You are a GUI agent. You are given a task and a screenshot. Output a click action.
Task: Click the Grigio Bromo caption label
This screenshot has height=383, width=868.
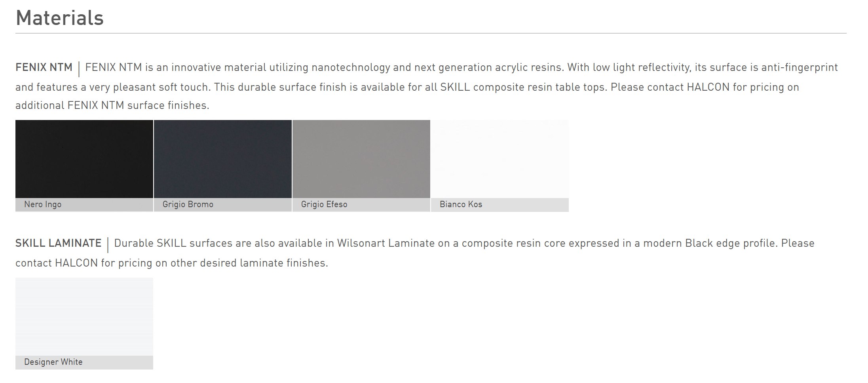(188, 204)
